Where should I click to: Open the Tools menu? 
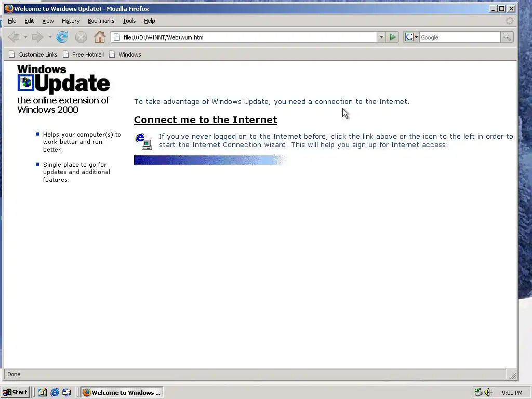129,21
